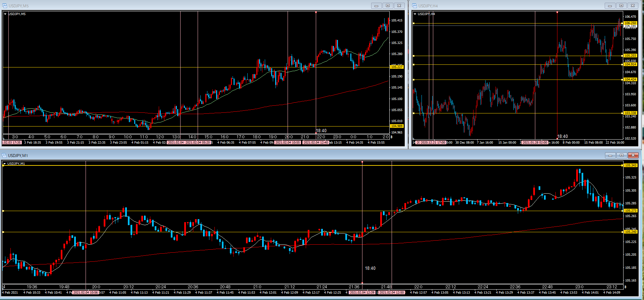This screenshot has height=300, width=644.
Task: Click the 18:40 text label on M1 chart
Action: (370, 268)
